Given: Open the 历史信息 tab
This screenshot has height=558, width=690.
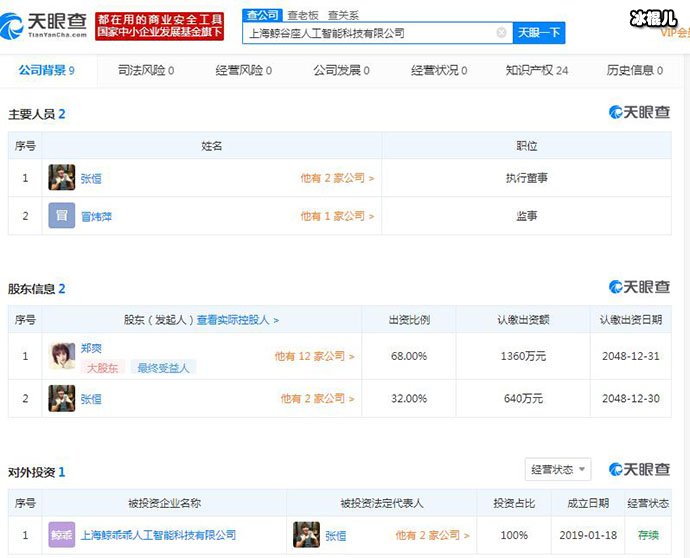Looking at the screenshot, I should (635, 70).
